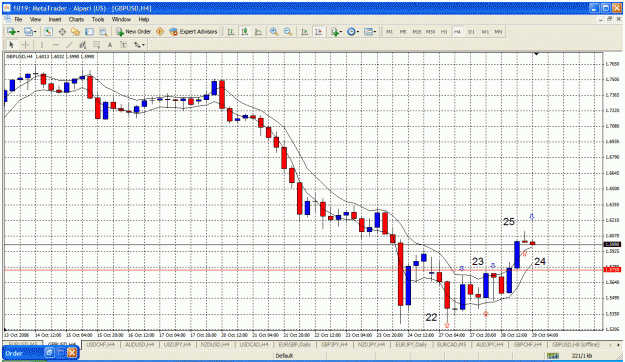Viewport: 625px width, 362px height.
Task: Open the Data Window crosshair-target icon
Action: coord(62,31)
